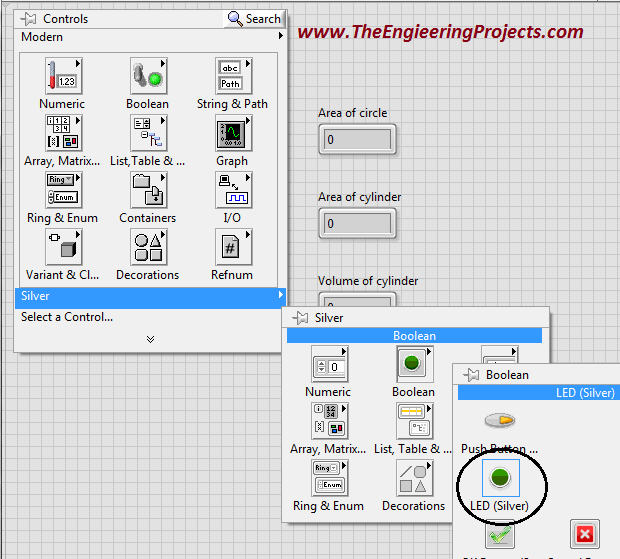The image size is (620, 559).
Task: Select the red X Cancel button control
Action: point(585,534)
